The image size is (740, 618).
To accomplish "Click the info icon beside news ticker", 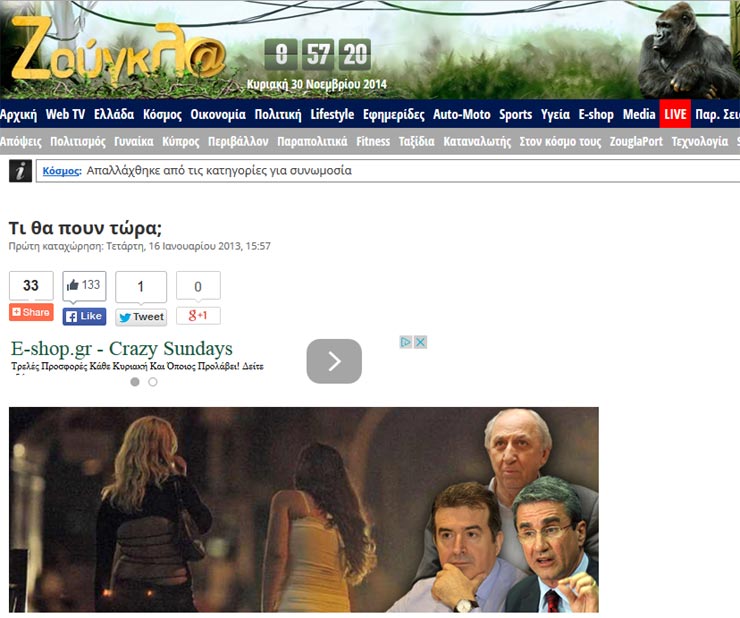I will click(x=20, y=171).
